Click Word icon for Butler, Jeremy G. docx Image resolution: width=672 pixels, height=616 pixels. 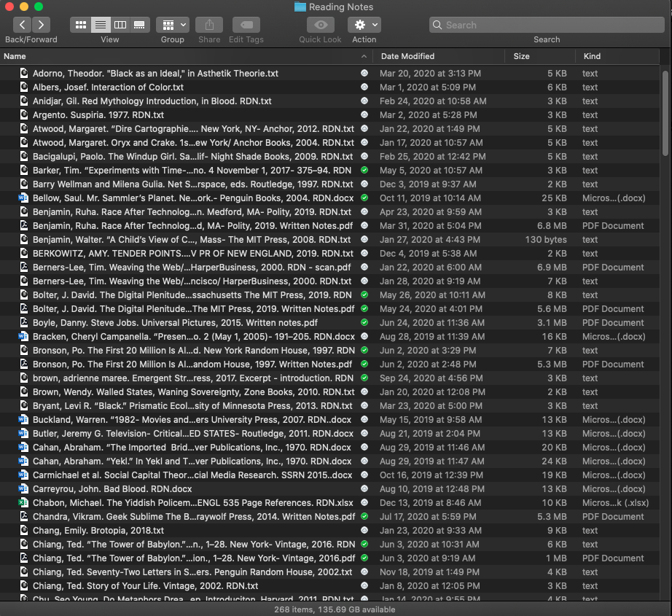[23, 433]
